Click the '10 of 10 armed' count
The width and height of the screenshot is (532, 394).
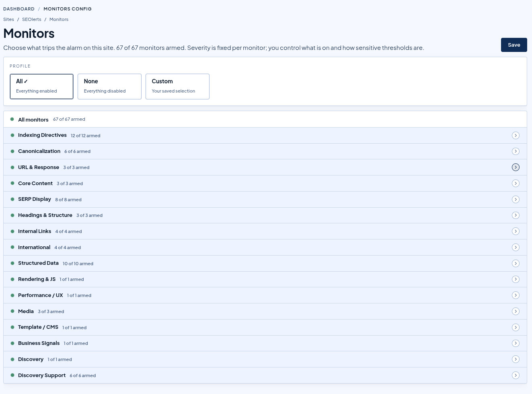tap(78, 264)
